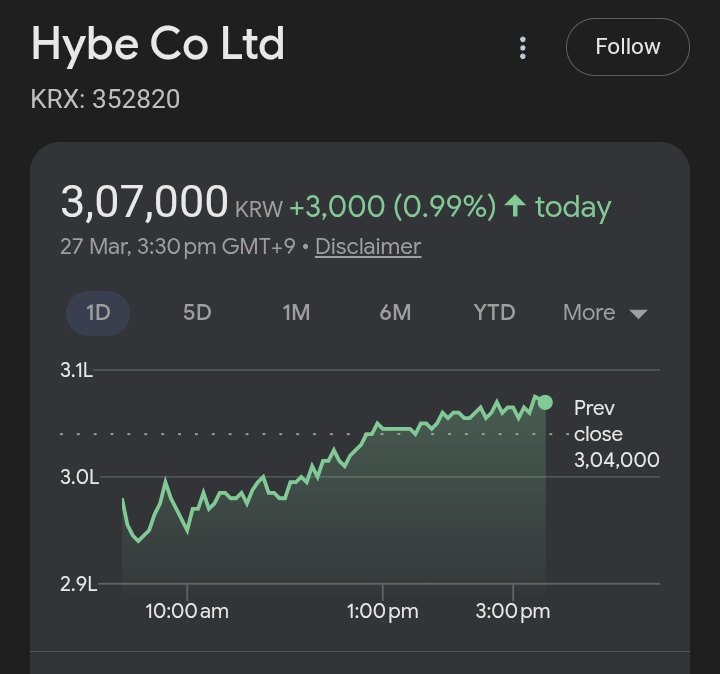Open the Disclaimer link
Screen dimensions: 720x674
[368, 246]
